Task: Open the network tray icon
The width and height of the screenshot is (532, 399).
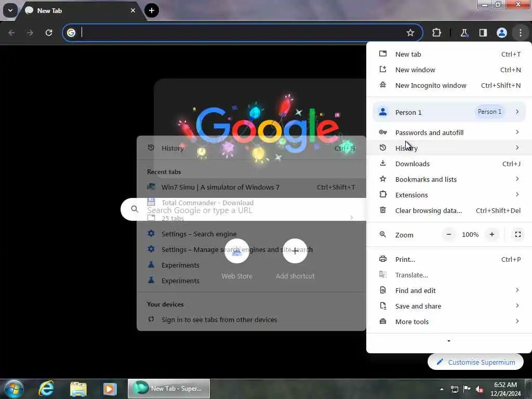Action: tap(454, 389)
